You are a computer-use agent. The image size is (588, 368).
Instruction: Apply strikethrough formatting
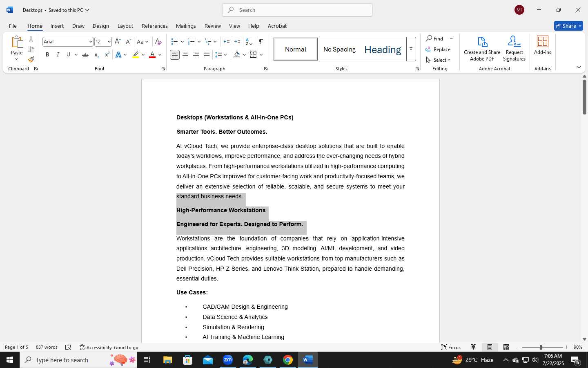click(x=85, y=55)
